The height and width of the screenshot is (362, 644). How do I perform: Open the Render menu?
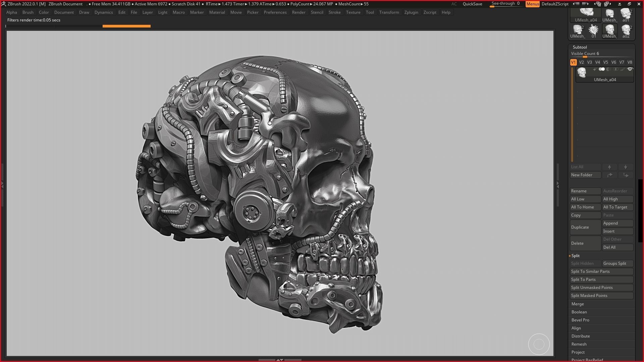[299, 12]
